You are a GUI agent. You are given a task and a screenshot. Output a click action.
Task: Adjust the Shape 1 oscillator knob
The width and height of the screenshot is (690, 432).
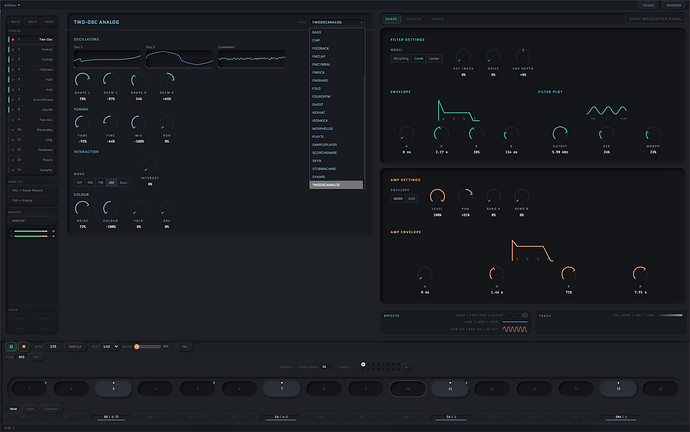(x=82, y=80)
